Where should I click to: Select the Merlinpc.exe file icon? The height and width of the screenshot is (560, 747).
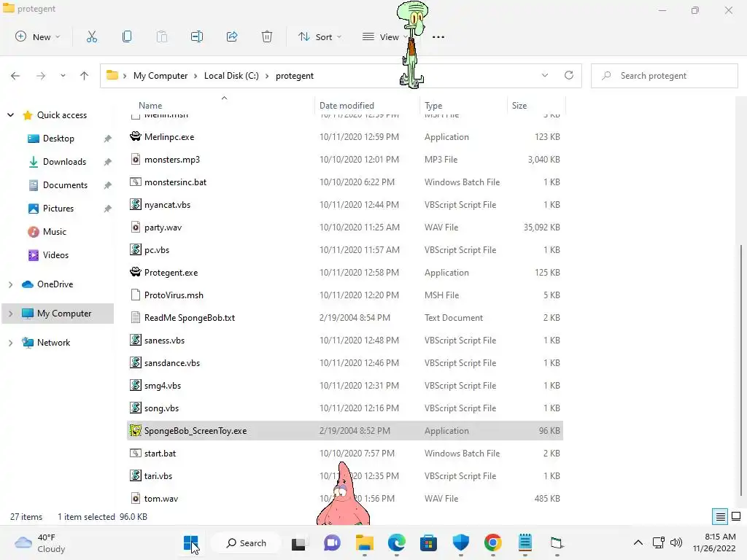[x=136, y=136]
